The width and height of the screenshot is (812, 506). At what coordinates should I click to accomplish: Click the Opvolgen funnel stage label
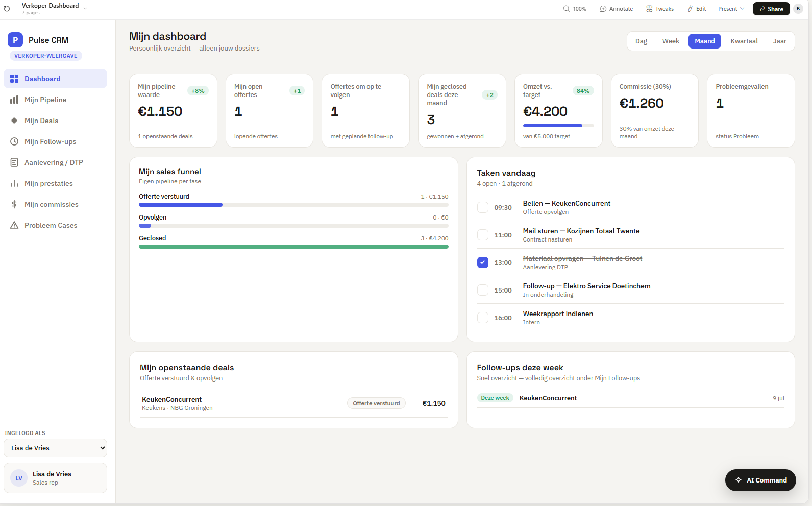pos(153,217)
